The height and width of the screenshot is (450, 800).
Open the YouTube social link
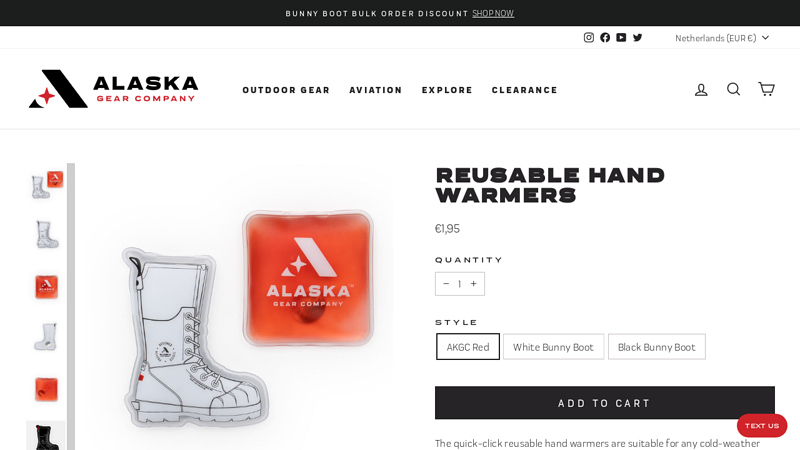click(621, 37)
